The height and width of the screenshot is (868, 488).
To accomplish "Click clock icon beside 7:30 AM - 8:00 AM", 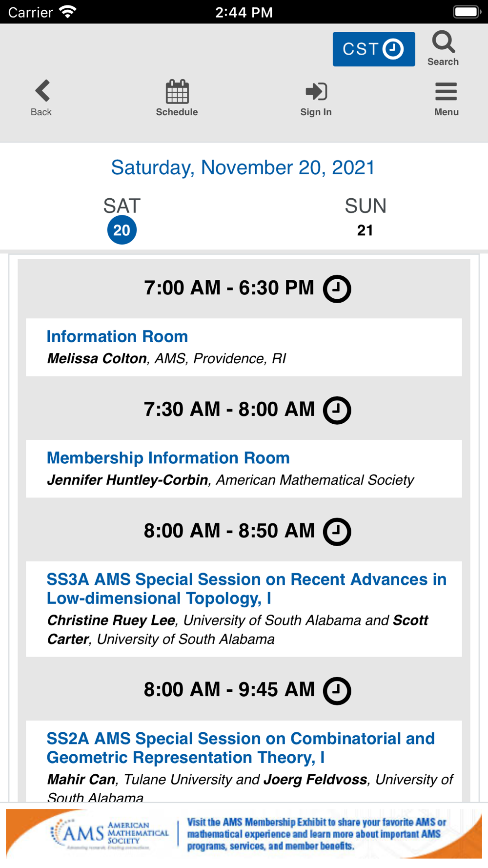I will click(337, 410).
